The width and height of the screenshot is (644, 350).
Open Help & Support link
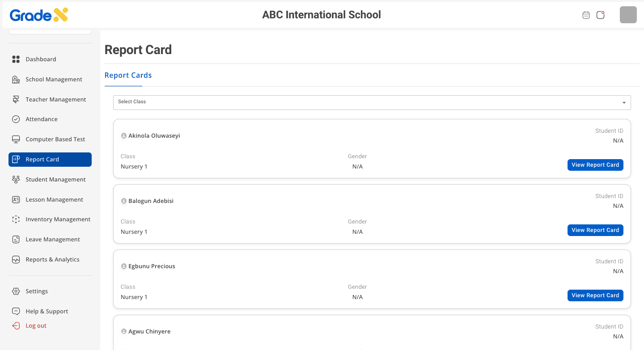pos(47,312)
